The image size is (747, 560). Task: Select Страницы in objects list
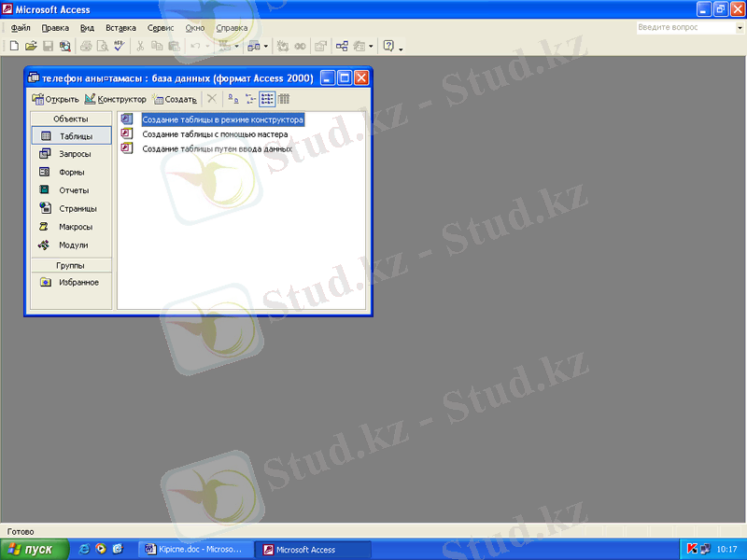click(71, 208)
